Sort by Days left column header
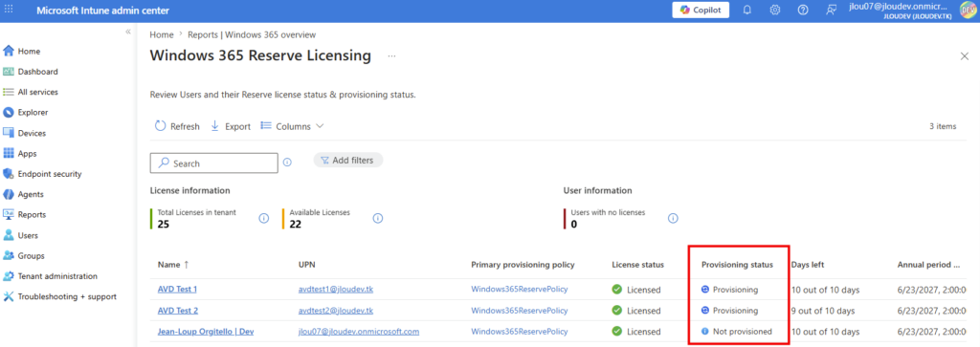The height and width of the screenshot is (347, 980). pyautogui.click(x=808, y=265)
